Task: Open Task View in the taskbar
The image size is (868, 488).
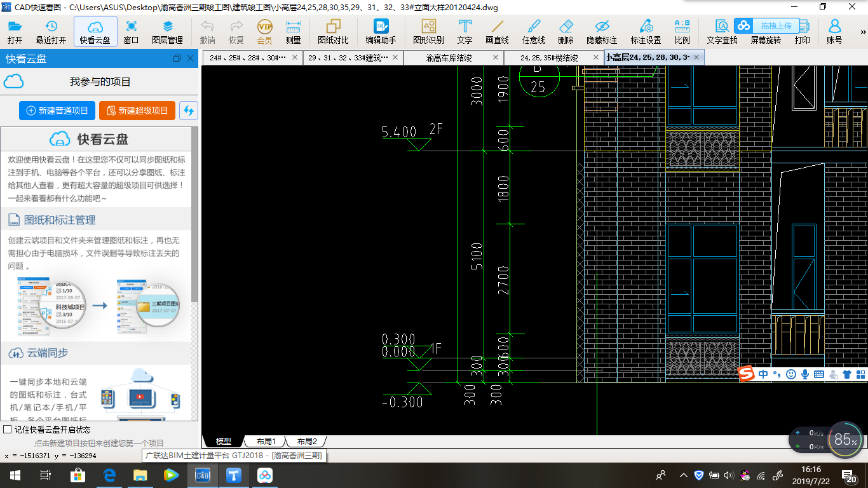Action: coord(45,475)
